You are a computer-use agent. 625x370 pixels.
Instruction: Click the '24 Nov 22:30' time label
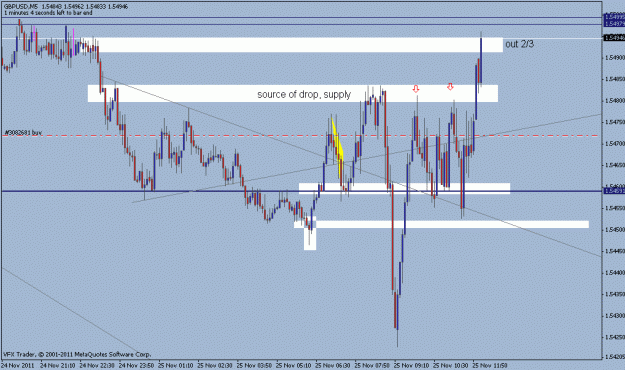coord(97,365)
